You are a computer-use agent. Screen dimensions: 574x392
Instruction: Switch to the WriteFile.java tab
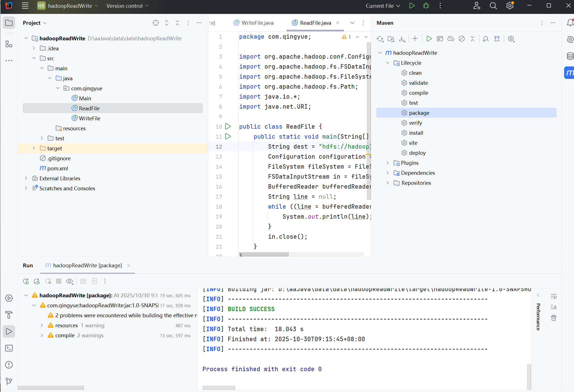click(257, 23)
